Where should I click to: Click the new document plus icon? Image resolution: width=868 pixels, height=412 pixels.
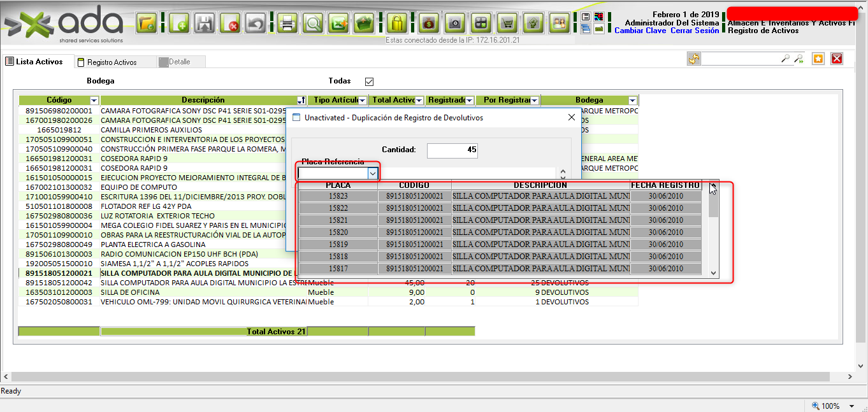click(x=179, y=24)
